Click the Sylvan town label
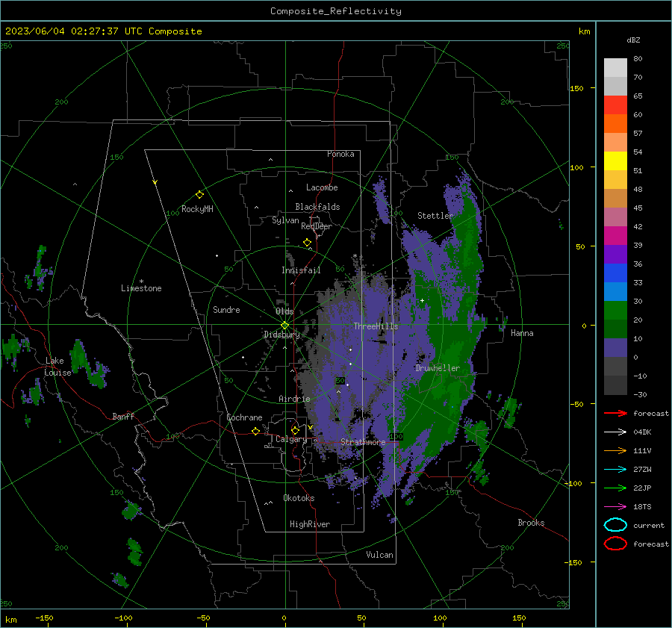This screenshot has width=672, height=628. tap(285, 220)
